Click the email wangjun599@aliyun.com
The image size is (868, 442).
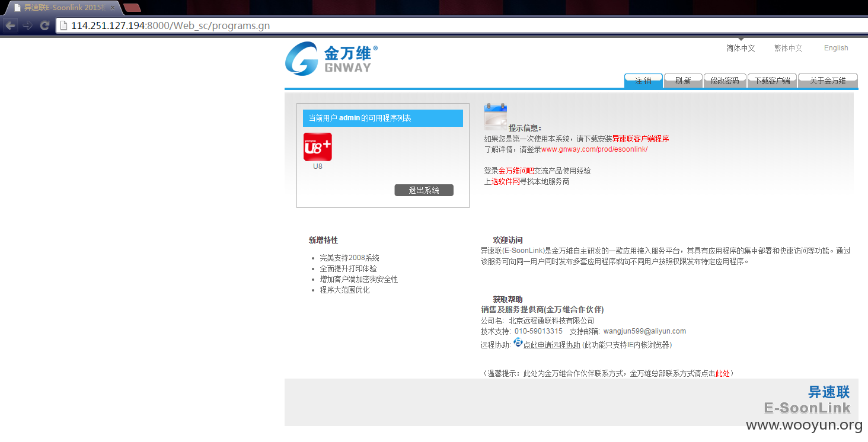[644, 331]
